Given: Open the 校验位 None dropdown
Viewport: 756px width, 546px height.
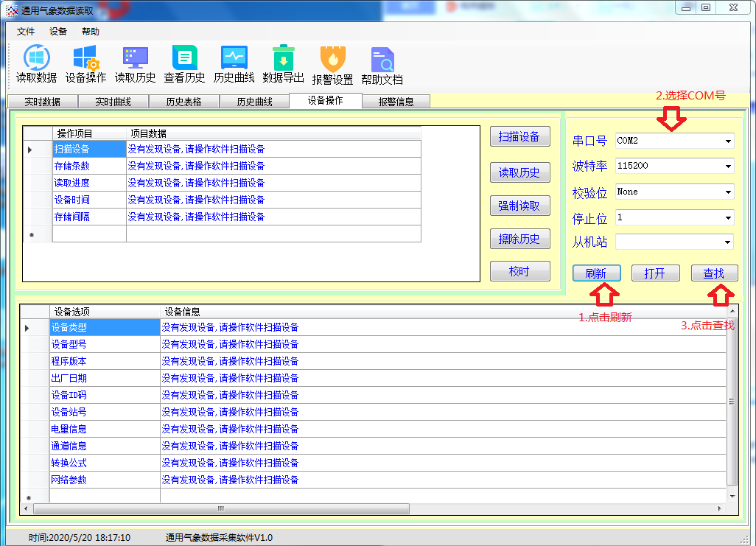Looking at the screenshot, I should (727, 192).
